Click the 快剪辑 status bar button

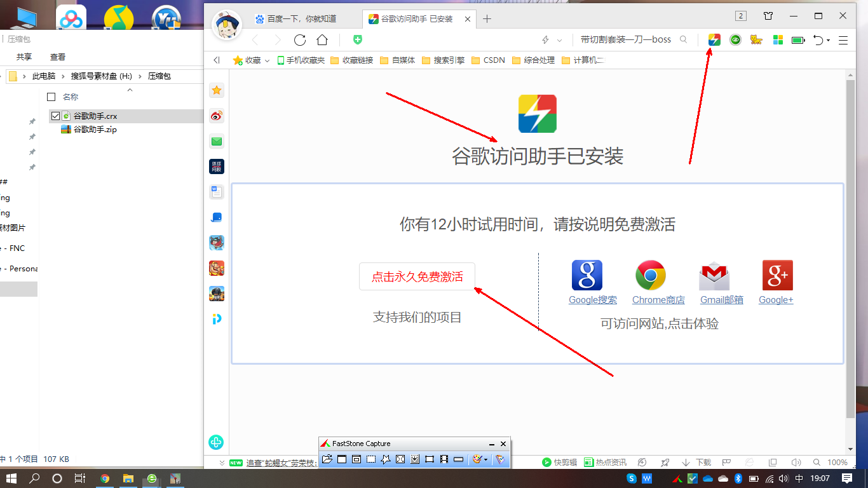point(559,463)
